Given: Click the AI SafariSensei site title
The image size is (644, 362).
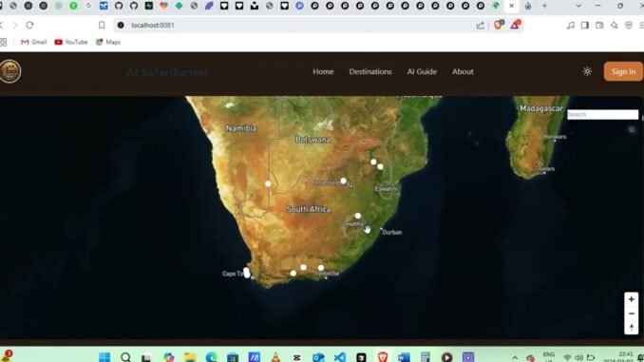Looking at the screenshot, I should tap(167, 72).
